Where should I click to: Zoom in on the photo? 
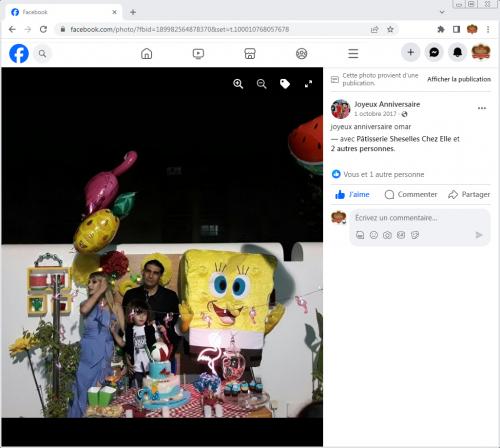click(238, 84)
